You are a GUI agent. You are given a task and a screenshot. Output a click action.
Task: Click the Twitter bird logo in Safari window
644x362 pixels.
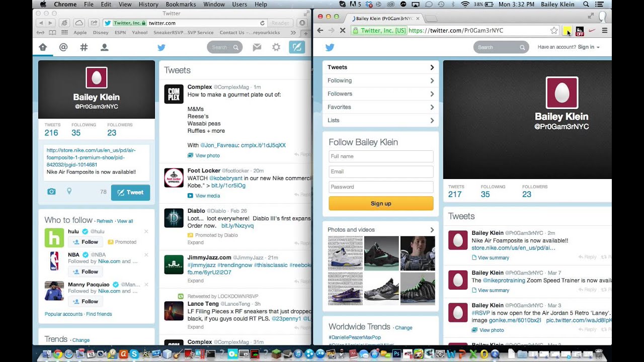pos(161,47)
